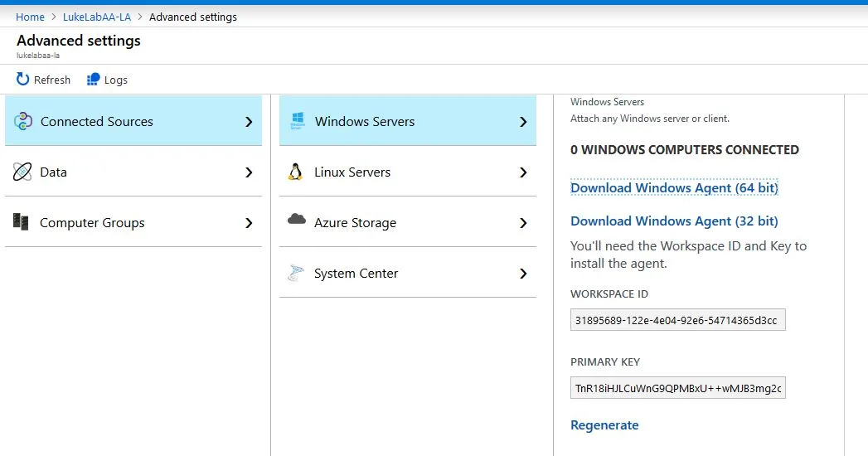Expand the Windows Servers chevron
Viewport: 868px width, 456px height.
point(523,122)
